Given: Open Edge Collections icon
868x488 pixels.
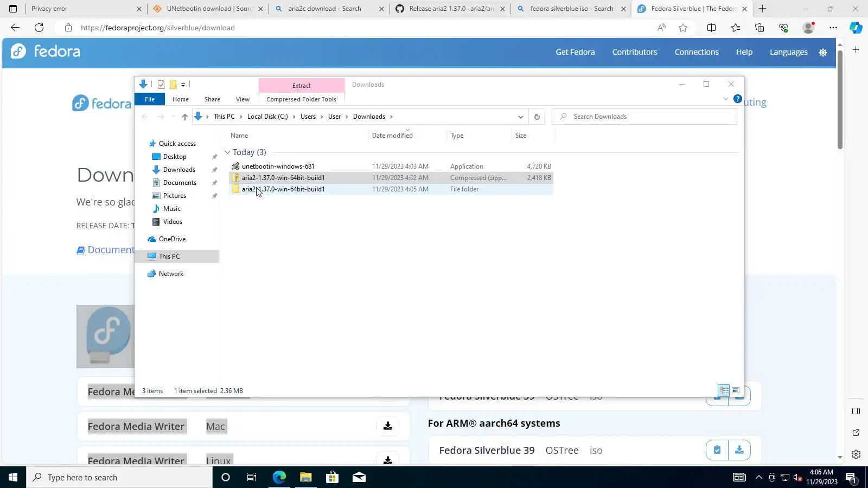Looking at the screenshot, I should 759,28.
